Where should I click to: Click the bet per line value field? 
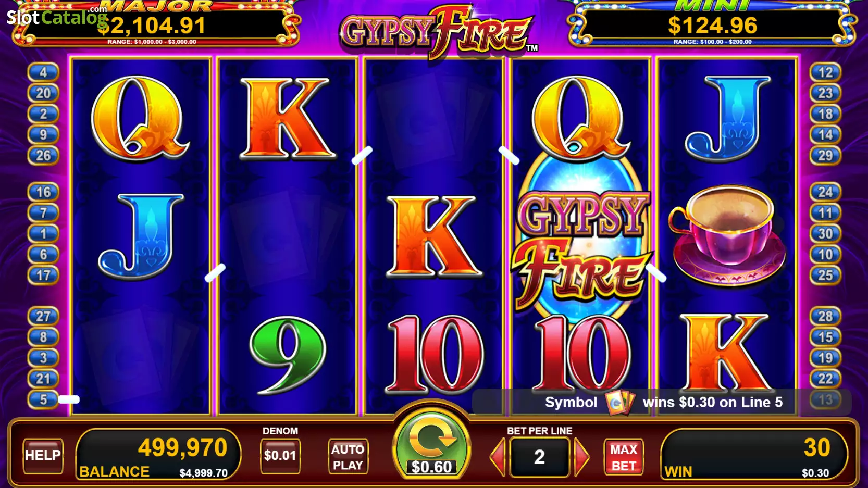pyautogui.click(x=539, y=457)
